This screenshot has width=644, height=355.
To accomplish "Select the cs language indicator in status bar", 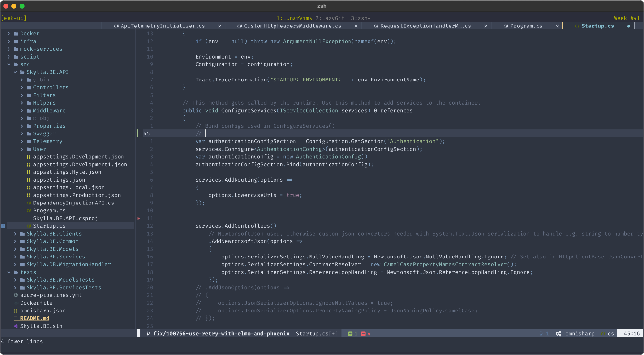I will 610,334.
